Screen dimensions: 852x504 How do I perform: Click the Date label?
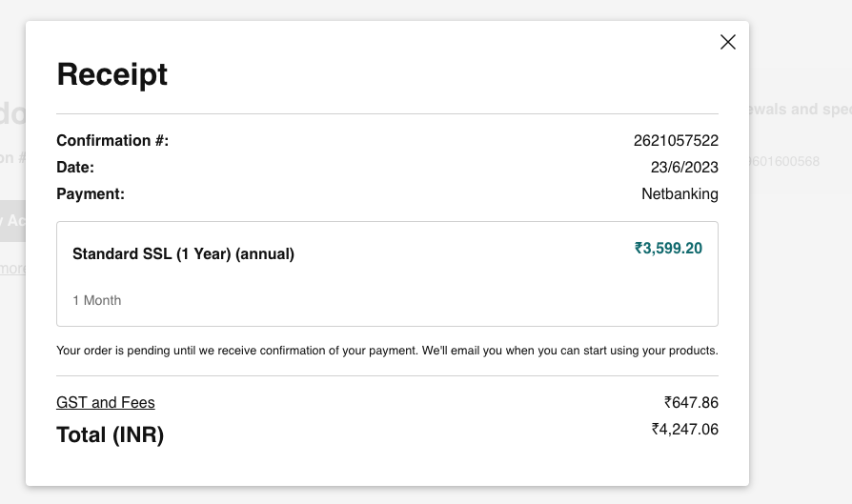point(75,168)
